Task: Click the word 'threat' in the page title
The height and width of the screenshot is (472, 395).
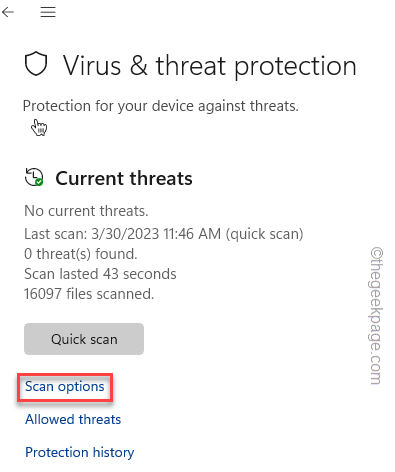Action: tap(191, 65)
